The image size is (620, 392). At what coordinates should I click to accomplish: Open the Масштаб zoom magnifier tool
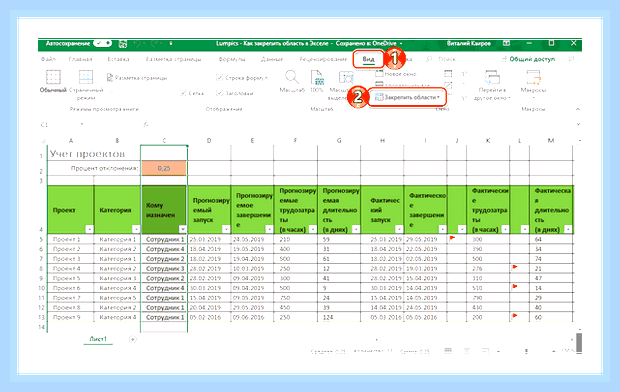pyautogui.click(x=292, y=77)
